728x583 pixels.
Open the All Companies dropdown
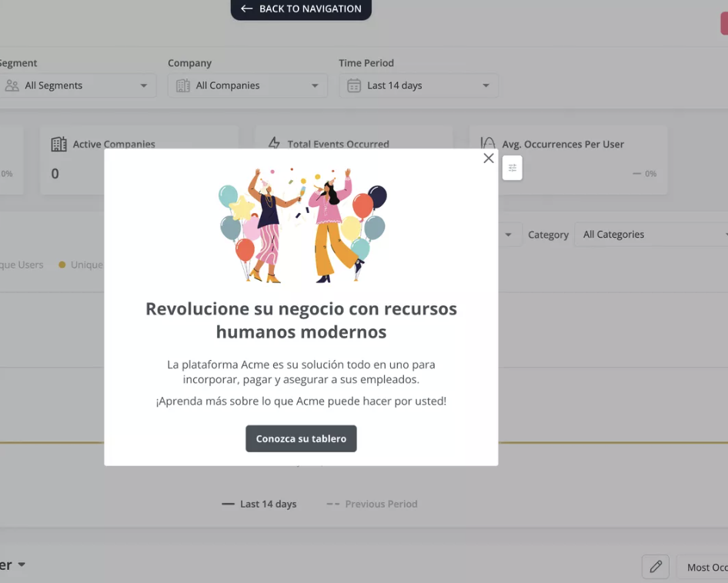pyautogui.click(x=248, y=85)
